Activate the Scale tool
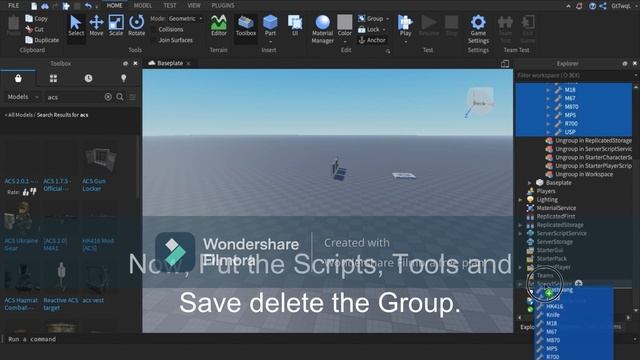Screen dimensions: 640x360 [116, 26]
